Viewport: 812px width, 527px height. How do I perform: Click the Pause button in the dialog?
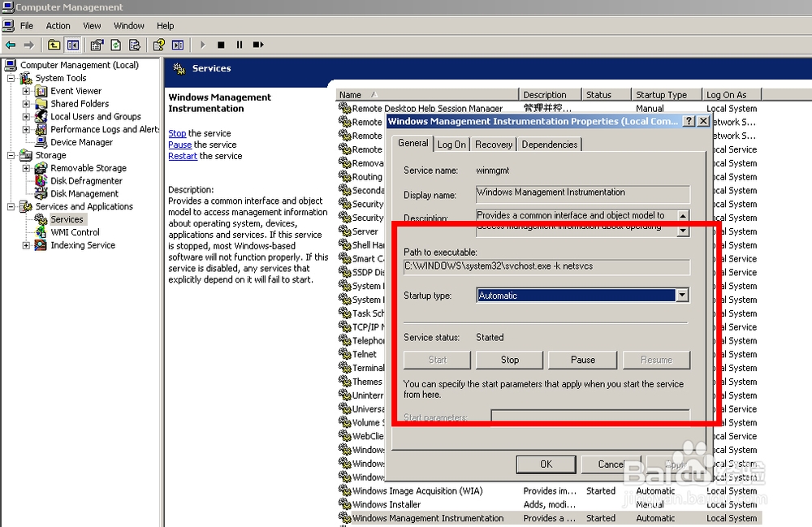[x=582, y=360]
